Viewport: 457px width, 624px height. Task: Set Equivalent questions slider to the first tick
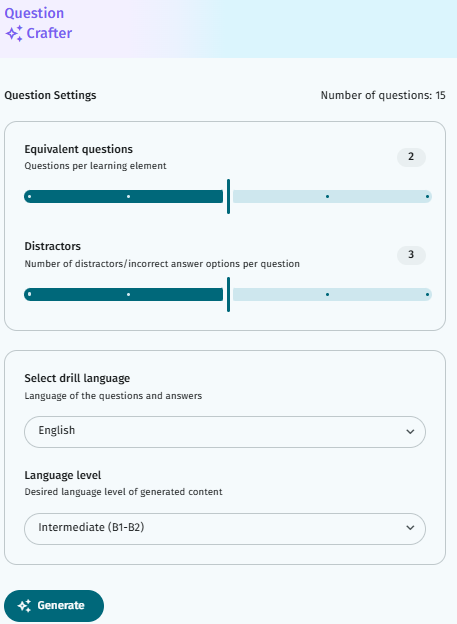(29, 197)
